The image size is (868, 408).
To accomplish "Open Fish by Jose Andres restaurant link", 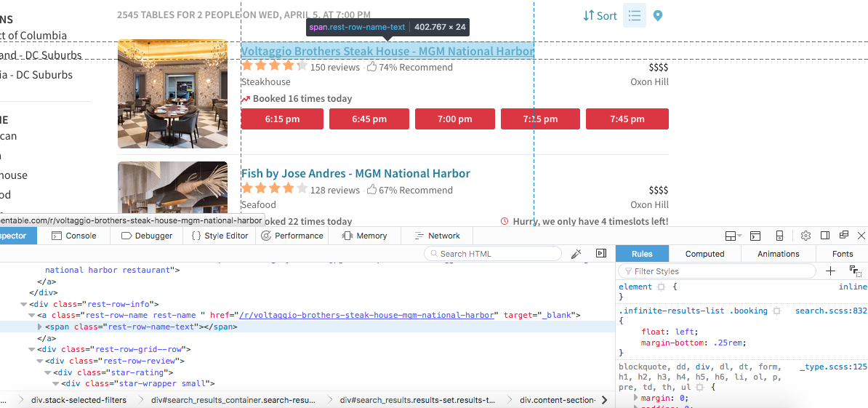I will 355,173.
